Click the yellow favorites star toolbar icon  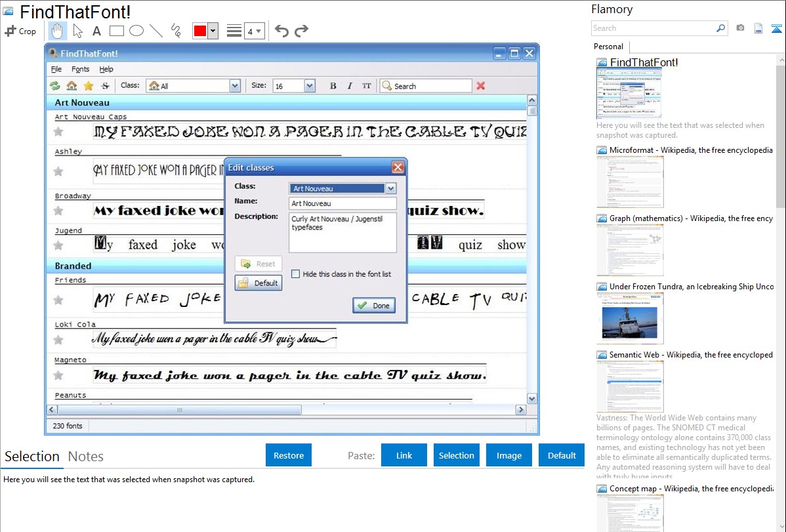88,86
